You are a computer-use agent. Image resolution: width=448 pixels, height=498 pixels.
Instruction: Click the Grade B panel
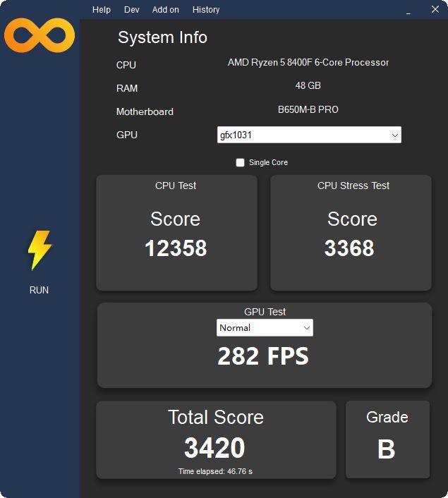[x=387, y=439]
